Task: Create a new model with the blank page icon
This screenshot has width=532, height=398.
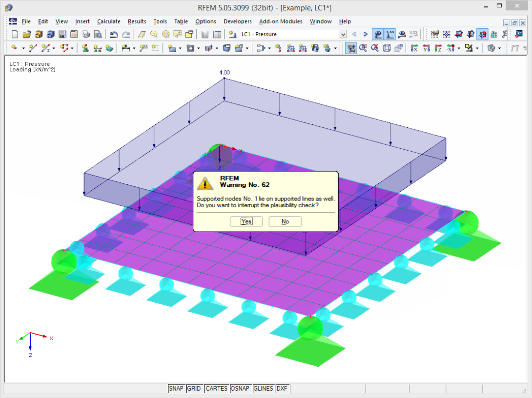Action: 15,34
